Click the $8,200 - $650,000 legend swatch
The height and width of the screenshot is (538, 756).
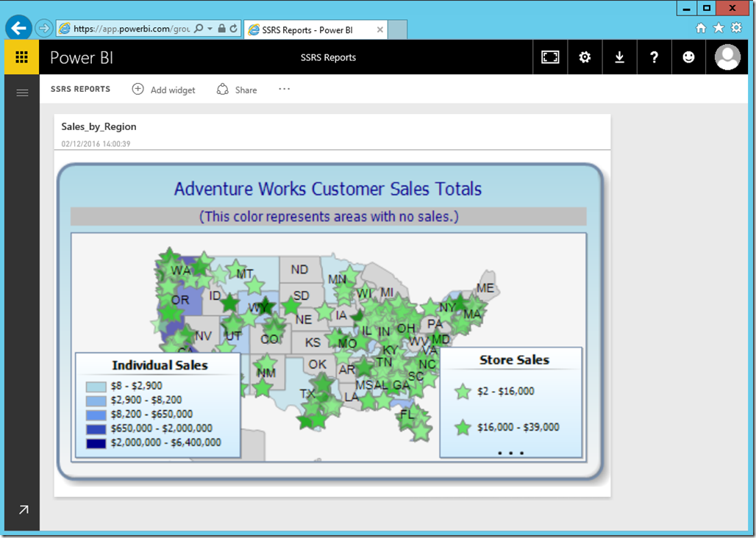point(96,415)
